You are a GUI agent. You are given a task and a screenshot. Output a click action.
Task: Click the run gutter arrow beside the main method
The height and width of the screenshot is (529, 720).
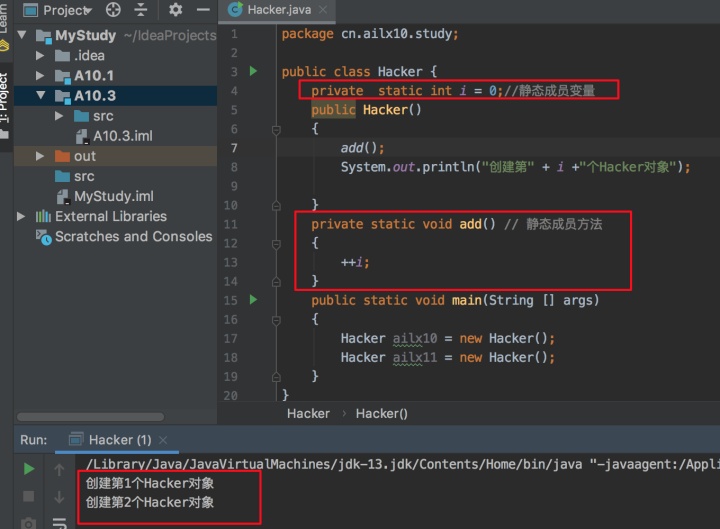click(x=253, y=300)
